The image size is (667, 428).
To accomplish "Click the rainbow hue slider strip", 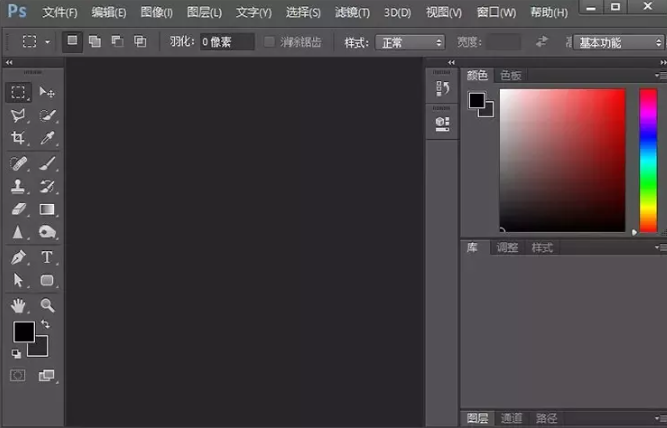I will point(647,160).
